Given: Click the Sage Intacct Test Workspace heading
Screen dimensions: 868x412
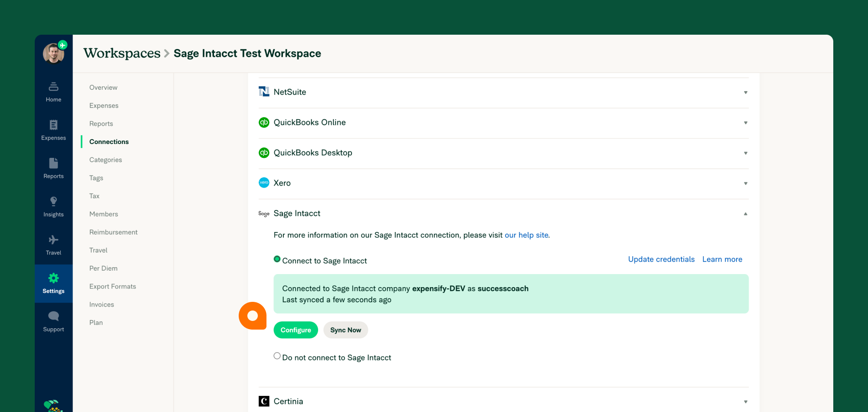Looking at the screenshot, I should [x=247, y=53].
